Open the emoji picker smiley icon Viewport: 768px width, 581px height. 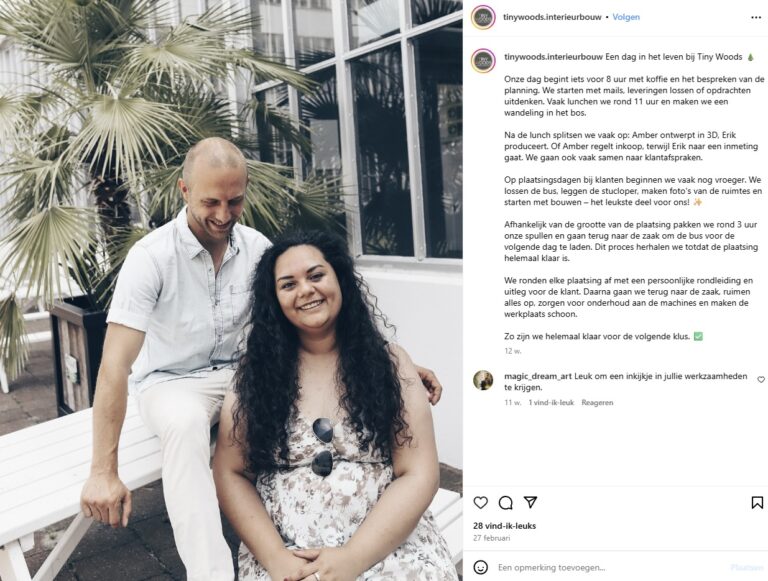coord(480,567)
